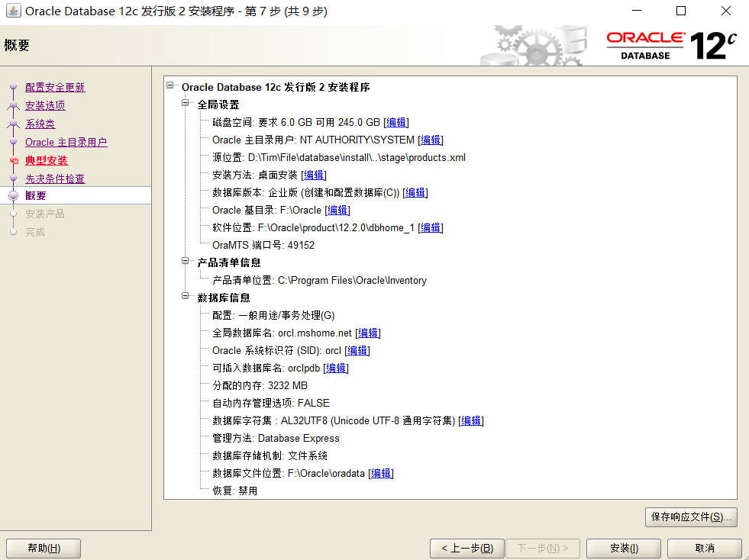Cancel the installer with 取消 button
Viewport: 749px width, 560px height.
coord(705,548)
